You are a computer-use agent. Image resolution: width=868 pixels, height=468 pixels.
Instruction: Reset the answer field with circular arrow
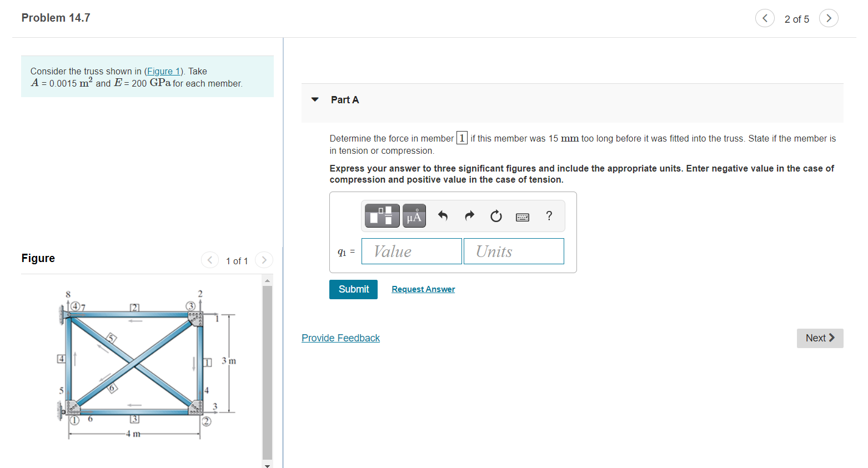click(496, 216)
